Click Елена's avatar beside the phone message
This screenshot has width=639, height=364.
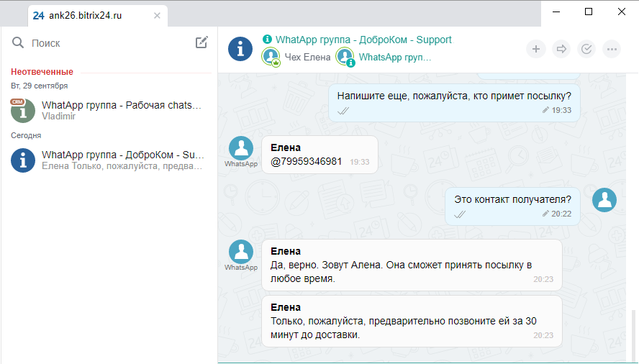[240, 149]
